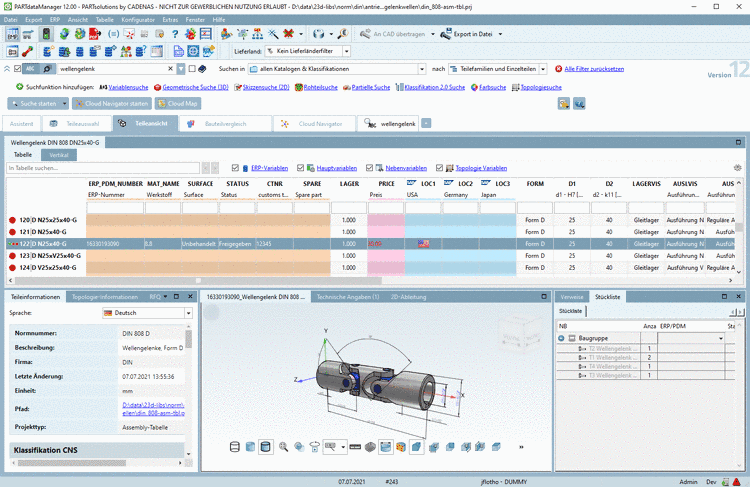This screenshot has width=750, height=487.
Task: Click the pink PRICE cell in row 122
Action: (385, 243)
